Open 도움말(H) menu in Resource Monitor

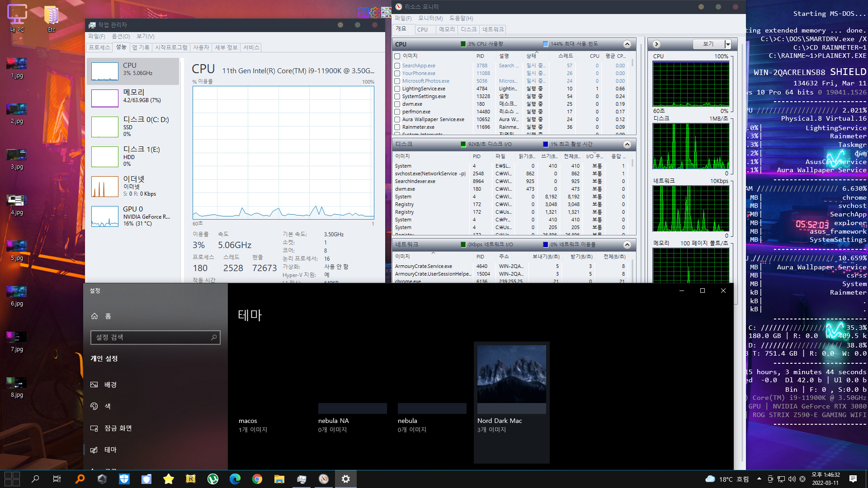[x=461, y=18]
